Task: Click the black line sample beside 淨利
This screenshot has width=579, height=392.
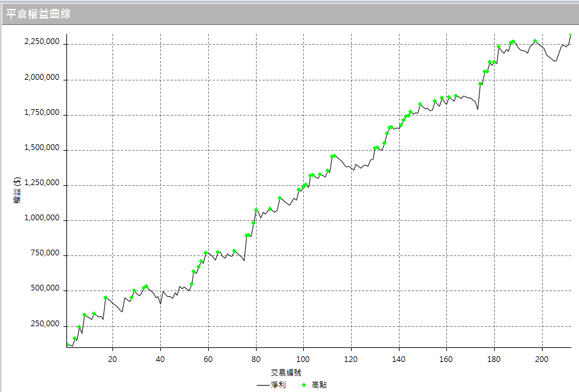Action: [263, 385]
